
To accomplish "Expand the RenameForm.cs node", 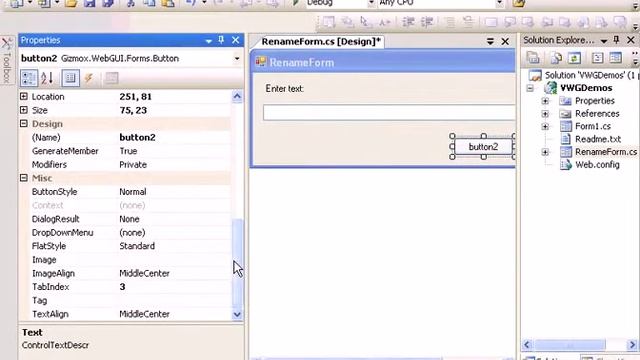I will coord(545,152).
